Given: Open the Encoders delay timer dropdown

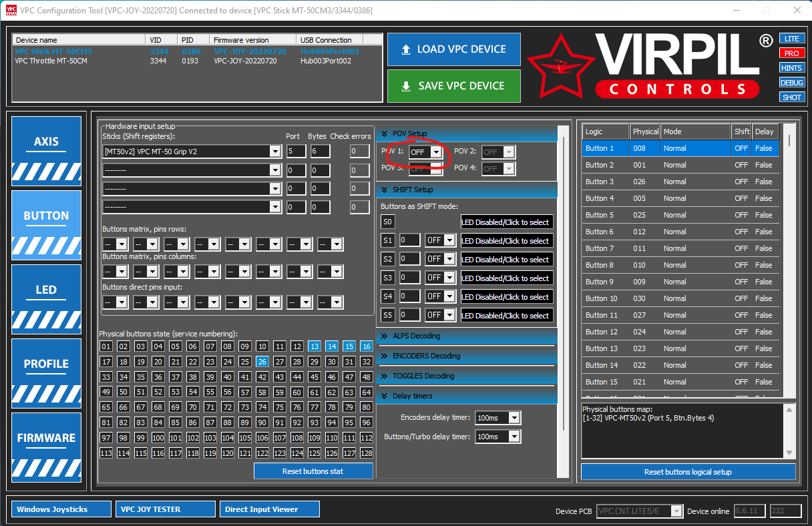Looking at the screenshot, I should pyautogui.click(x=514, y=418).
